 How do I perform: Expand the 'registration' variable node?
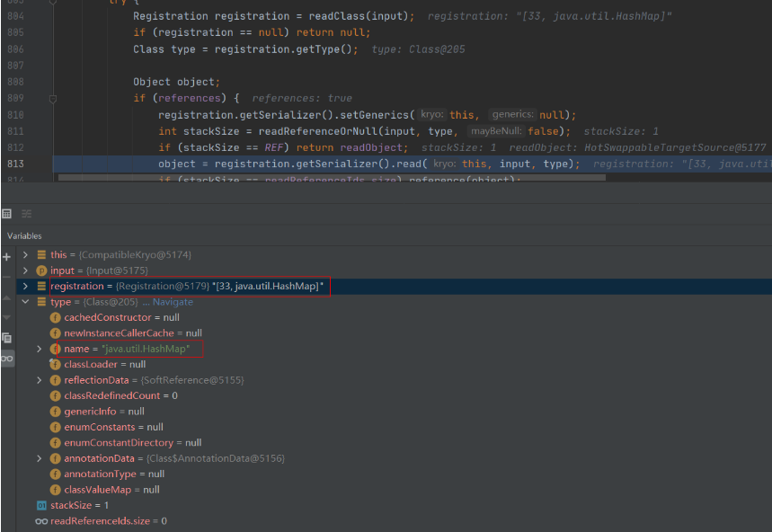tap(26, 286)
